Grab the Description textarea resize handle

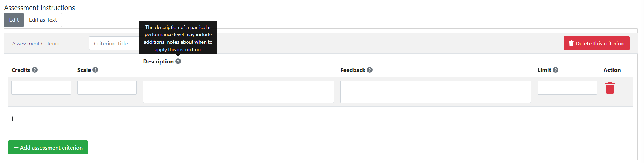[x=332, y=101]
